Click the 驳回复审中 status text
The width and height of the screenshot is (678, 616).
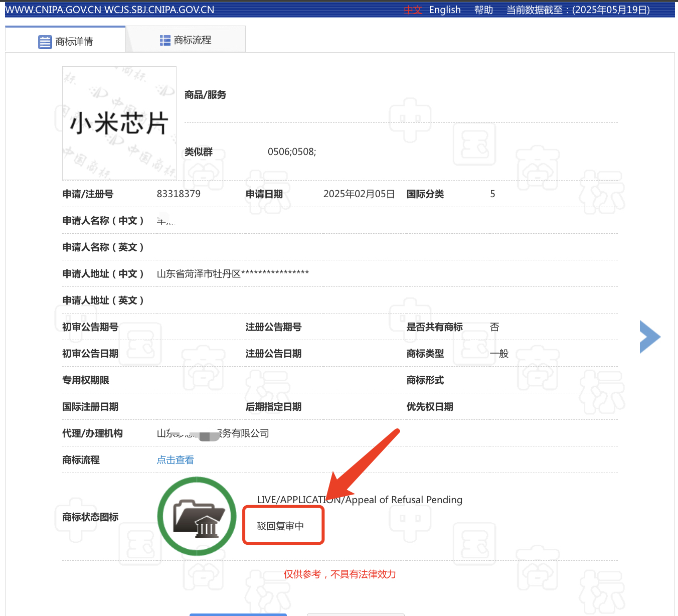coord(280,526)
